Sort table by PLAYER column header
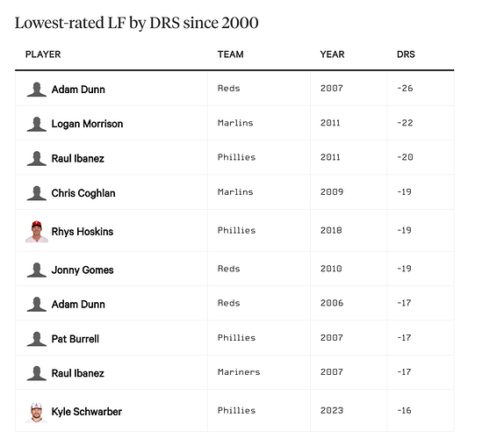Viewport: 504px width, 439px height. pyautogui.click(x=43, y=54)
